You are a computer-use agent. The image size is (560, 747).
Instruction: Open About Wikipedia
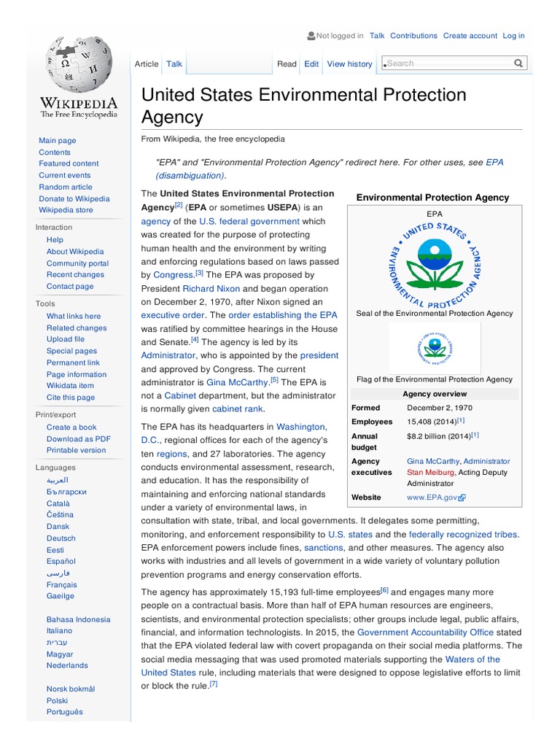[x=75, y=252]
